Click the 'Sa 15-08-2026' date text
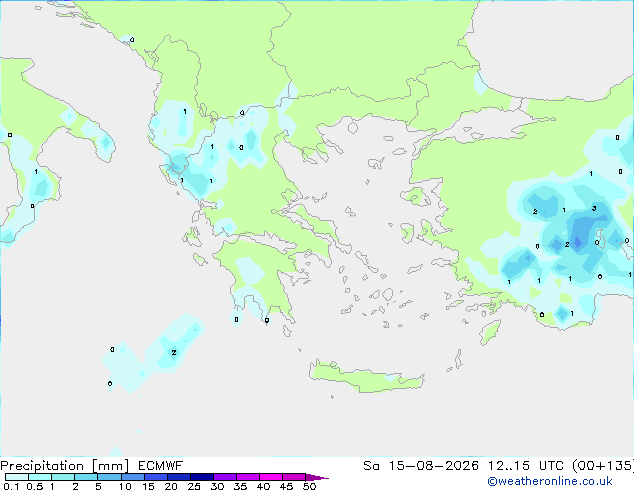 click(421, 466)
